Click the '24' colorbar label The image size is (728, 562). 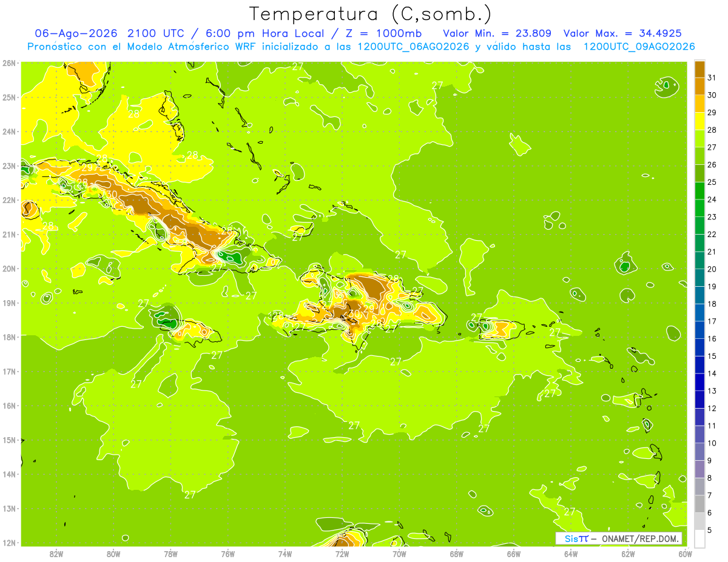[712, 199]
